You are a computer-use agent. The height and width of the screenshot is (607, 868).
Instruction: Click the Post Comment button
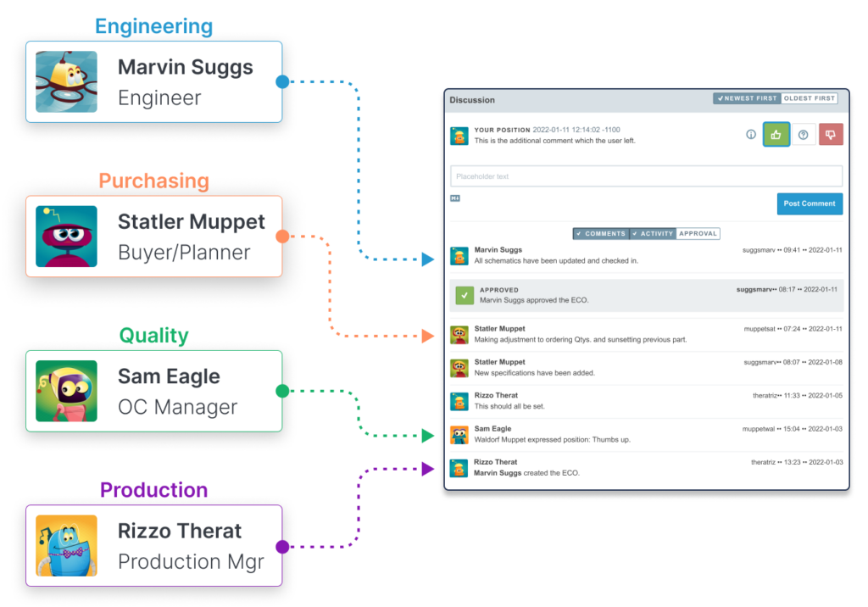pyautogui.click(x=810, y=203)
